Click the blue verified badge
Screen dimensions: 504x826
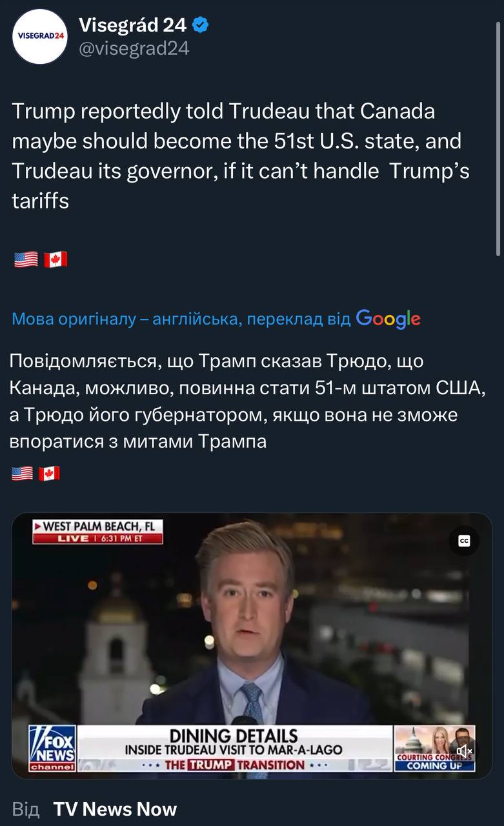(201, 25)
